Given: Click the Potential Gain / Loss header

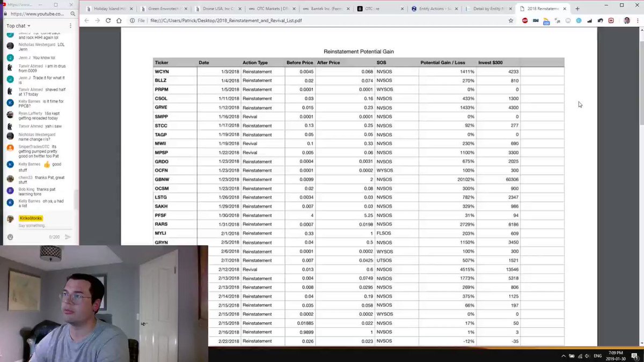Looking at the screenshot, I should pyautogui.click(x=443, y=63).
